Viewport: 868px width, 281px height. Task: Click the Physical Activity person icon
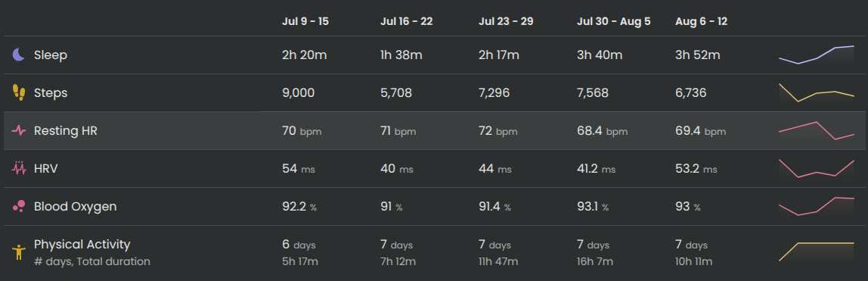coord(19,252)
